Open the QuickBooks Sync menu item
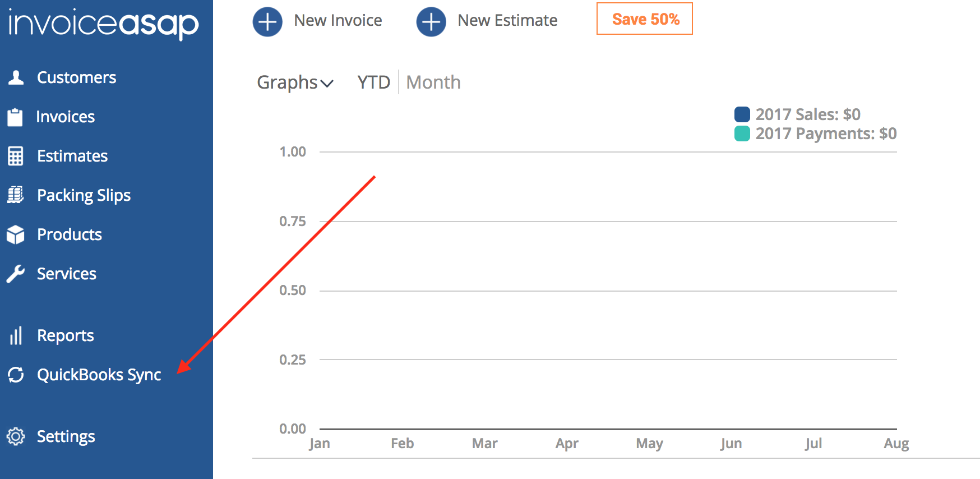 point(99,375)
